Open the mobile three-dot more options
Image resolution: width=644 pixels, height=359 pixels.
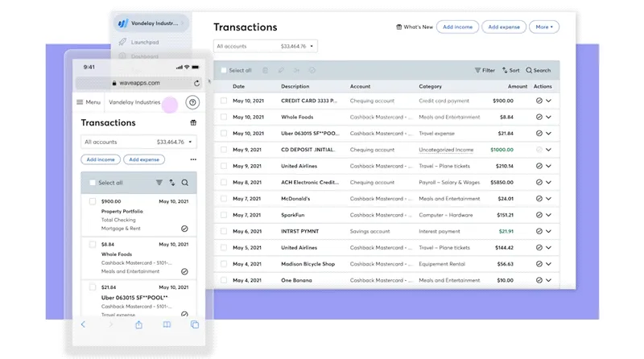pos(193,159)
